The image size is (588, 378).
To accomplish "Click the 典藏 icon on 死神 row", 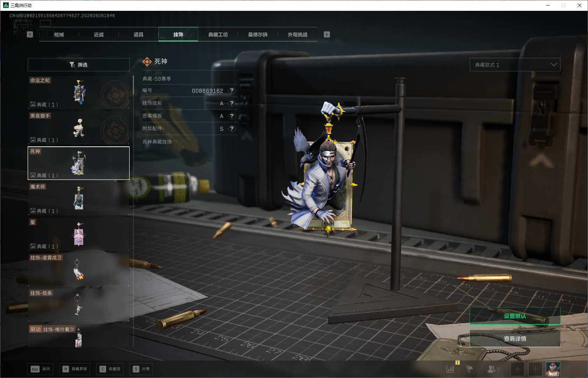I will coord(33,175).
